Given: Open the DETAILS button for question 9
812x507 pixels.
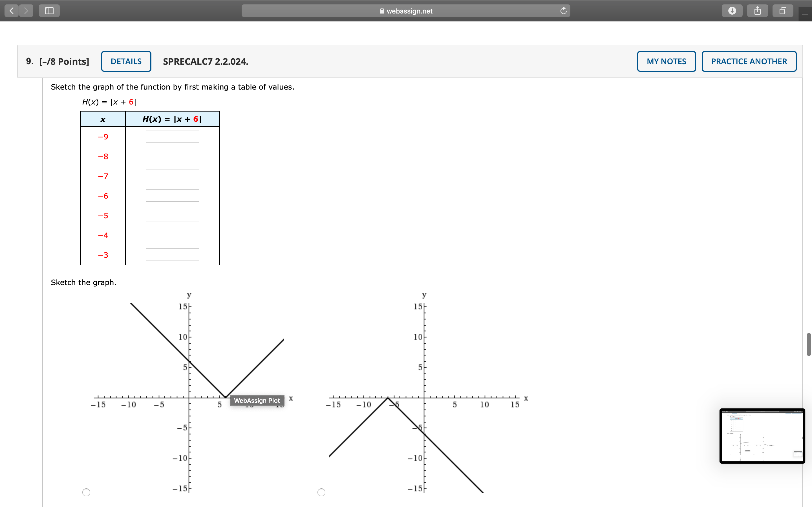Looking at the screenshot, I should [126, 61].
